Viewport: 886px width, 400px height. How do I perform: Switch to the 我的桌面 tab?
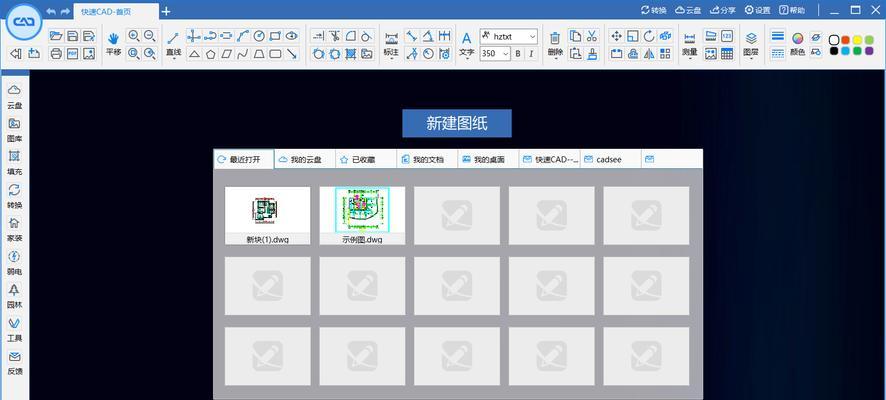point(488,159)
